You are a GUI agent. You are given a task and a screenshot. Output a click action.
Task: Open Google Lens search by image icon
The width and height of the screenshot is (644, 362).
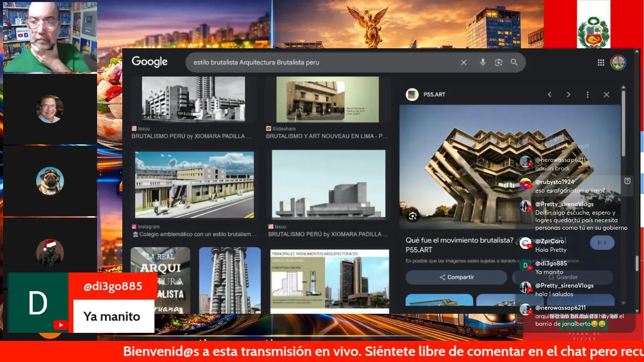coord(499,62)
